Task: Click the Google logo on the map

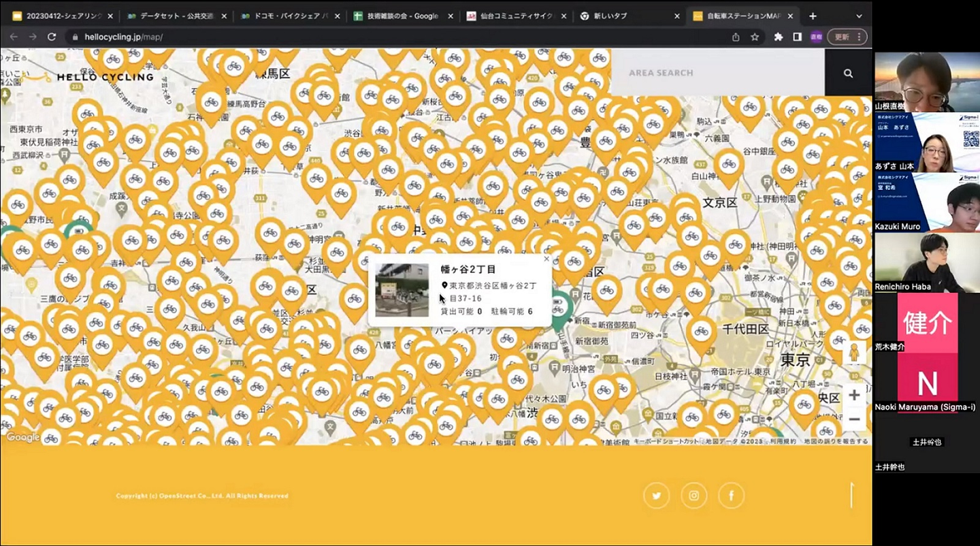Action: (x=23, y=437)
